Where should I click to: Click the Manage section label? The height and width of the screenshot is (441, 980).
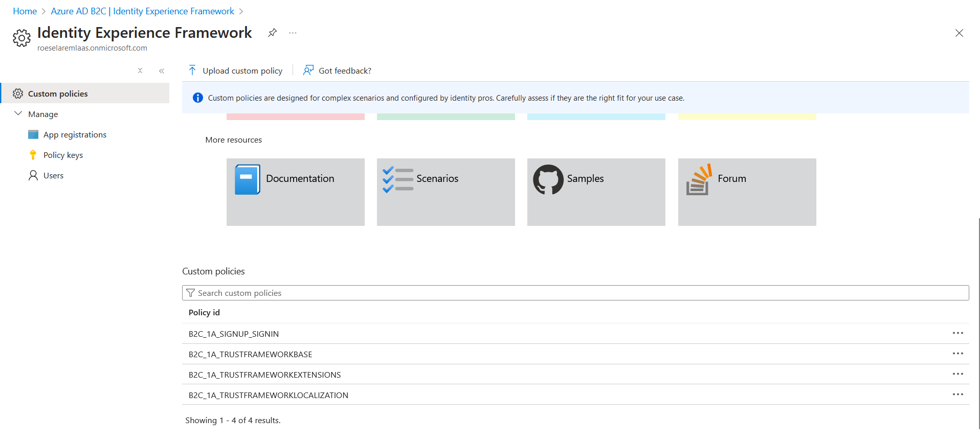pos(43,114)
